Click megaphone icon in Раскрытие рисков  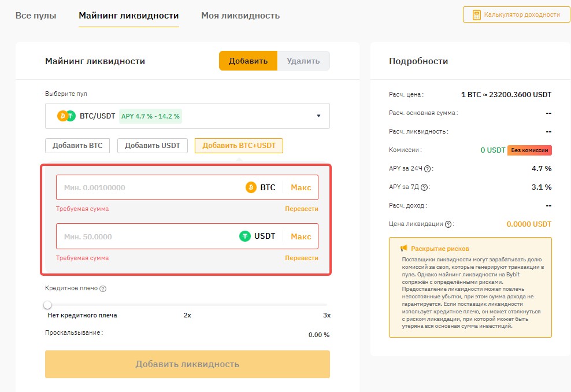(x=404, y=249)
